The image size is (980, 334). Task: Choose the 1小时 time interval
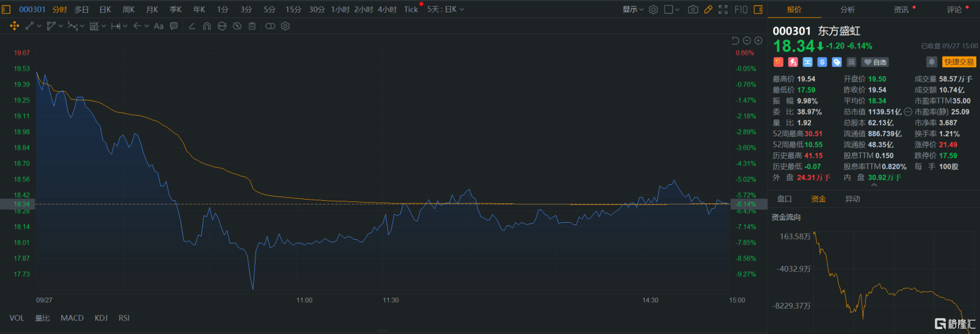[340, 9]
